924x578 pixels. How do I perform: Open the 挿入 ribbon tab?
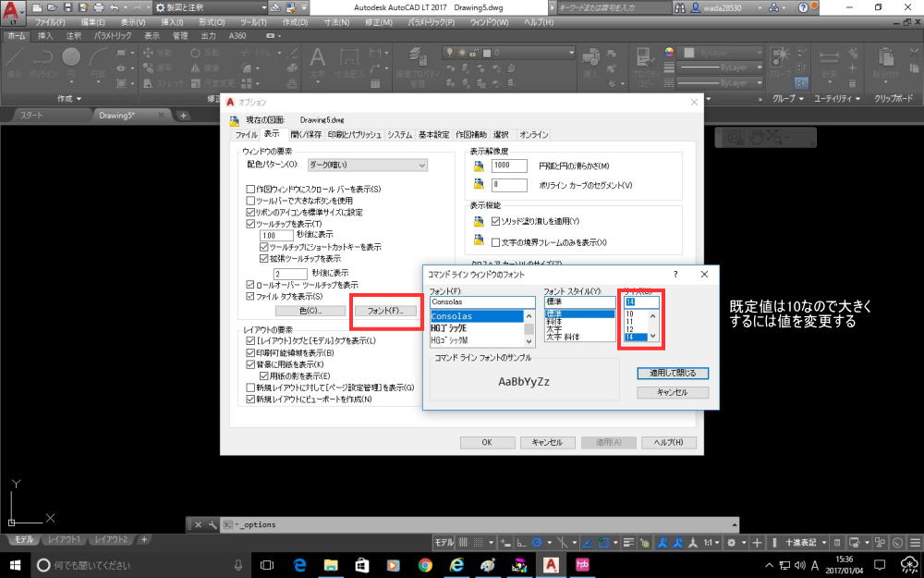click(x=45, y=36)
